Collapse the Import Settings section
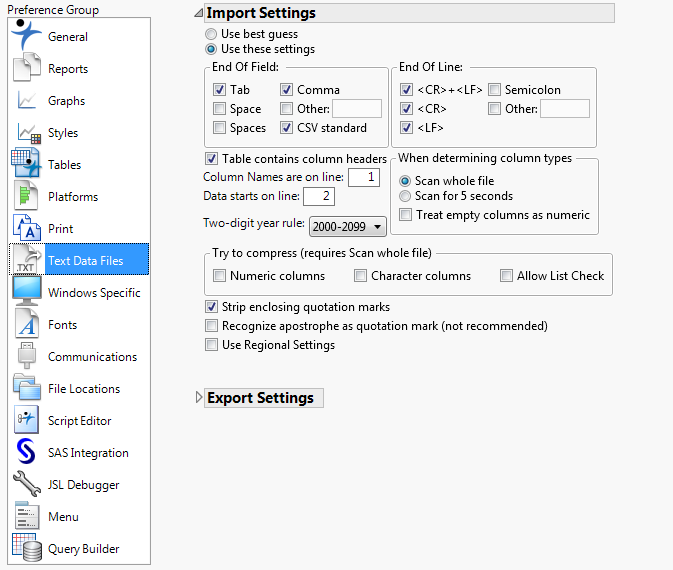This screenshot has width=673, height=570. click(198, 13)
